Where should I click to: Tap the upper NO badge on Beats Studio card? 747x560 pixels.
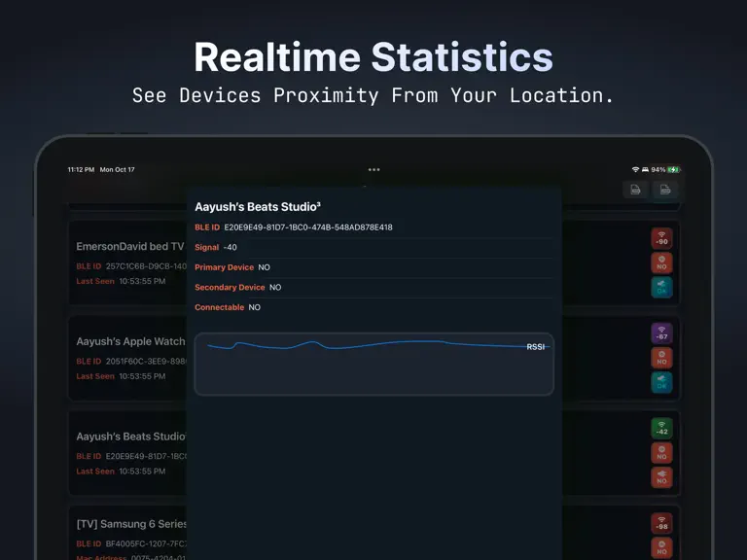pos(661,452)
